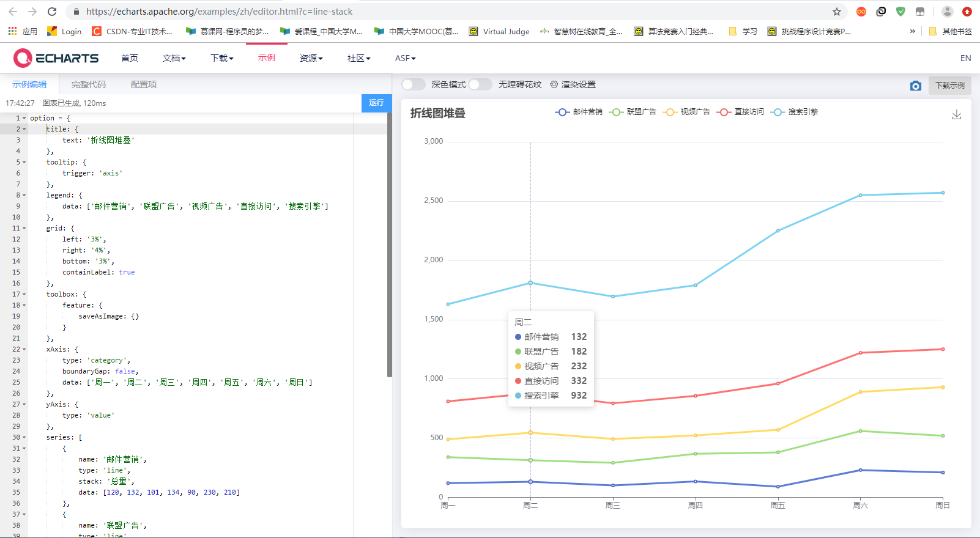
Task: Bookmark this page with star icon
Action: (837, 12)
